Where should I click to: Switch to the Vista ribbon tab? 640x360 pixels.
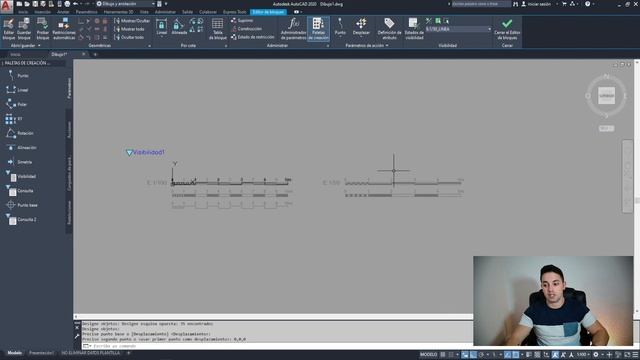coord(144,12)
